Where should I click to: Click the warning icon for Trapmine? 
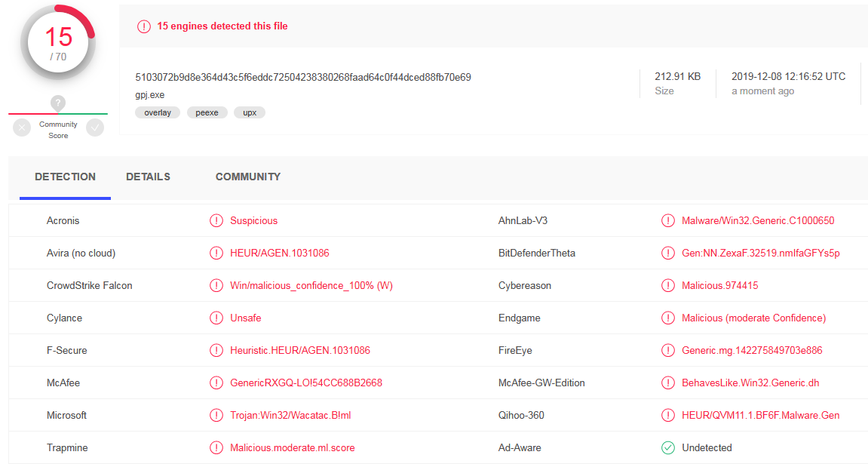(216, 447)
